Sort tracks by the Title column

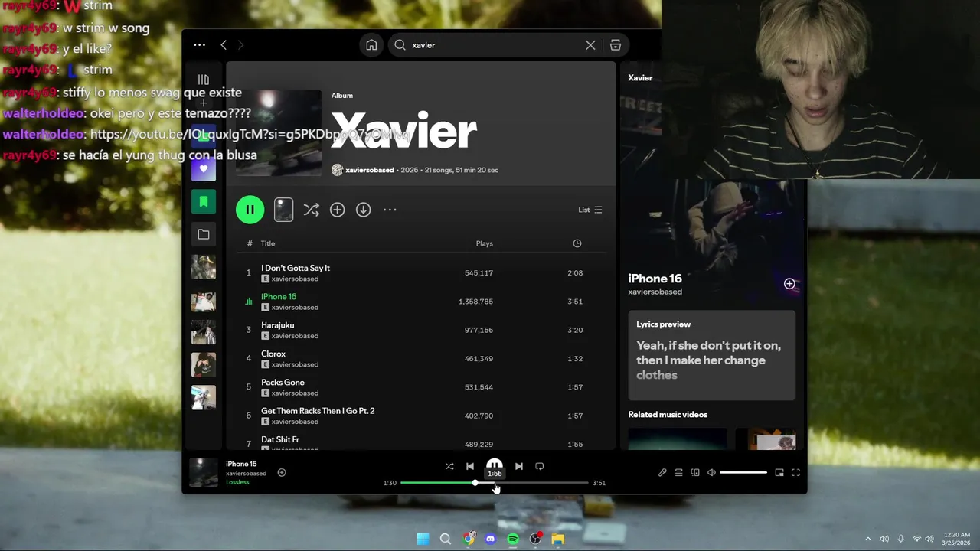[268, 243]
